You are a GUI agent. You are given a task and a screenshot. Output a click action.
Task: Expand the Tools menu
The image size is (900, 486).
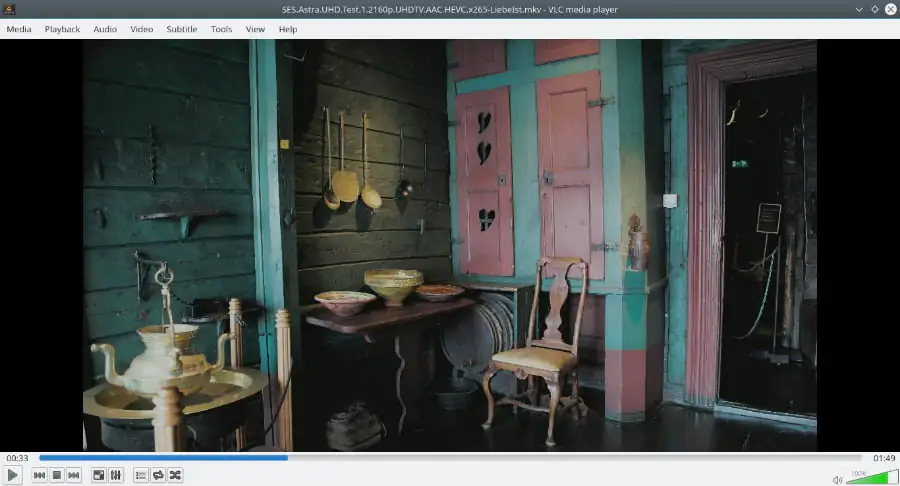point(221,29)
